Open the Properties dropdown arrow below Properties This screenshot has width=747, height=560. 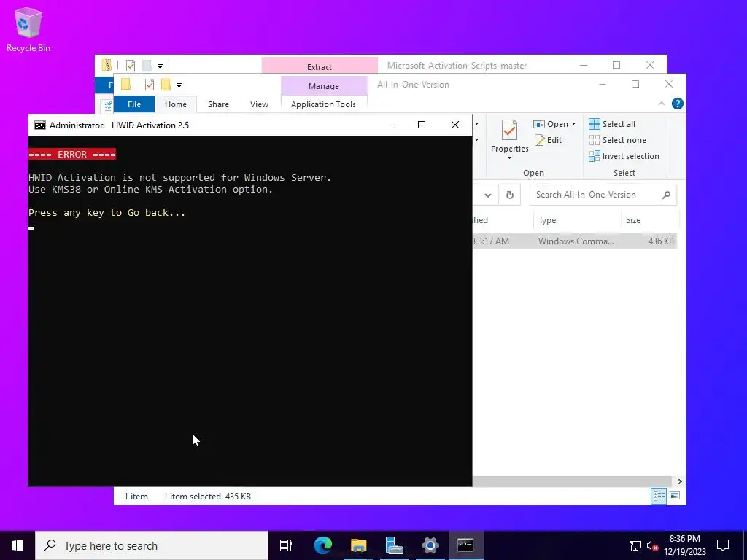pyautogui.click(x=509, y=158)
